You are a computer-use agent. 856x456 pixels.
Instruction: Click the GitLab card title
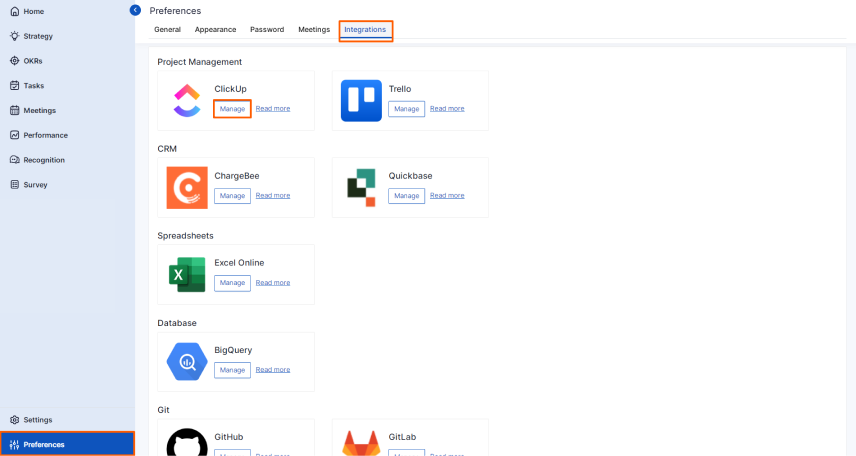click(x=402, y=437)
